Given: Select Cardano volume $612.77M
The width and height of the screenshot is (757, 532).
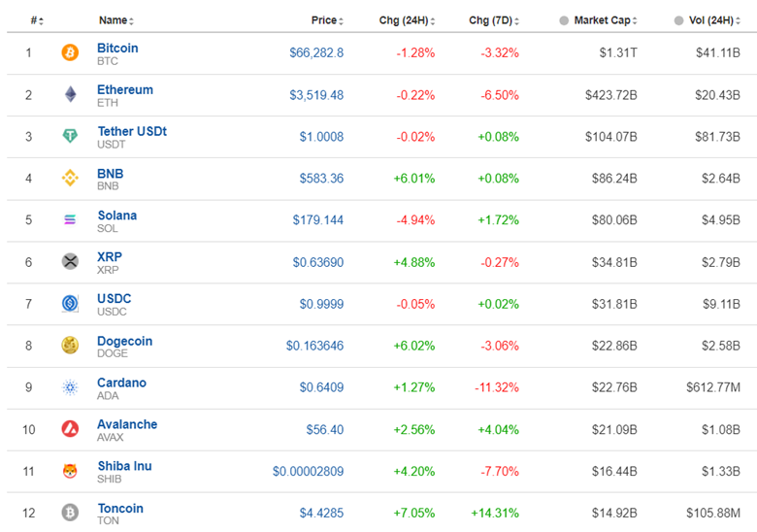Looking at the screenshot, I should (x=713, y=387).
